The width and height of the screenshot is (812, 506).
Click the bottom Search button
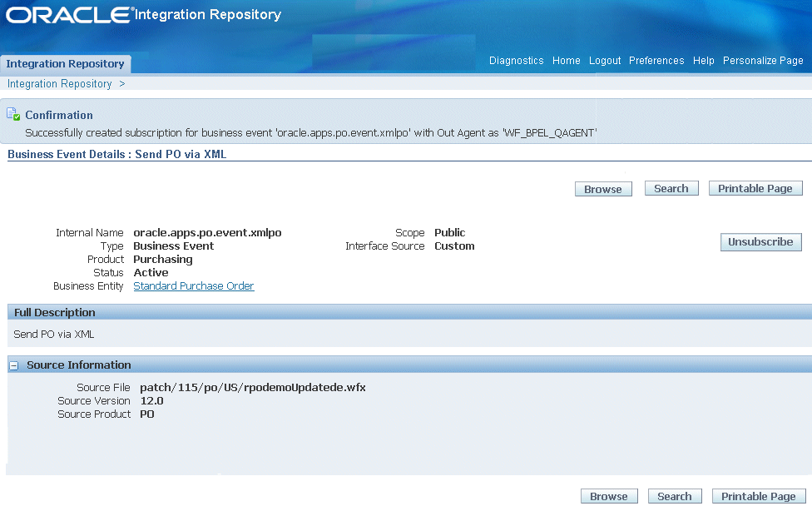[x=675, y=496]
